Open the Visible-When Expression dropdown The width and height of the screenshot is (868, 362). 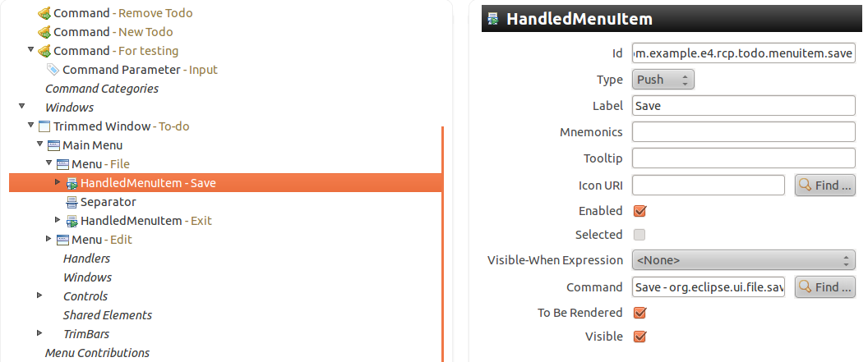[744, 261]
